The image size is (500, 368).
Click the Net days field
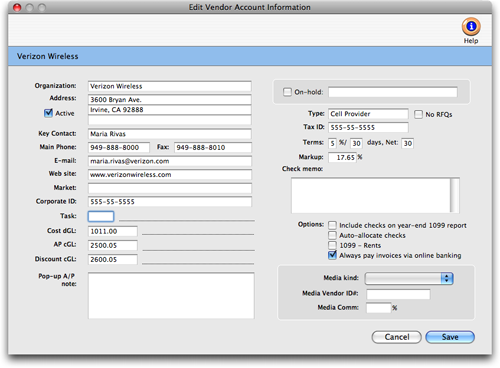click(407, 143)
